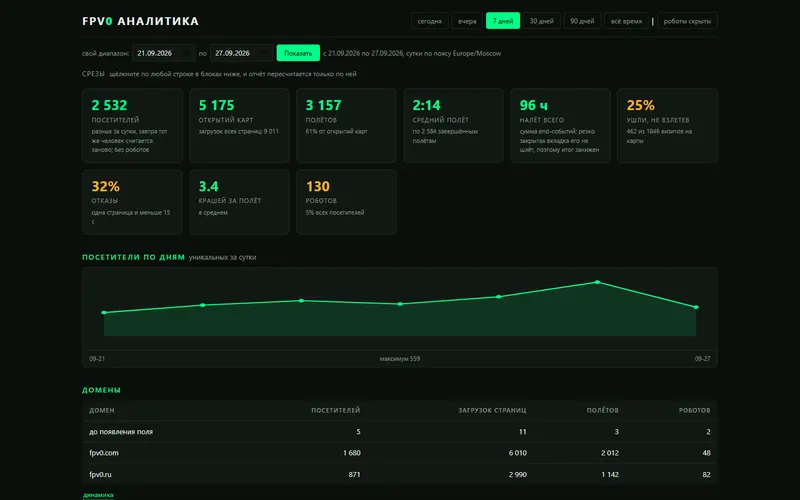The height and width of the screenshot is (500, 800).
Task: Open calendar picker in end date field
Action: (x=264, y=53)
